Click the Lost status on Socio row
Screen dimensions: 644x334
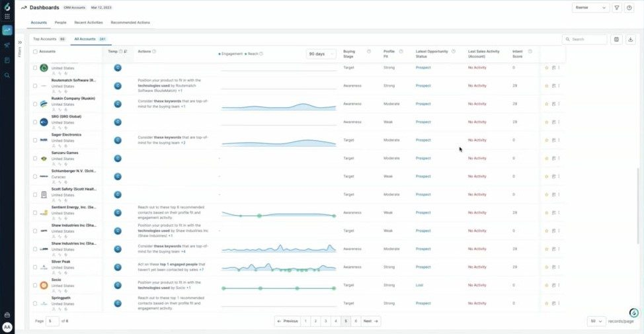coord(419,285)
